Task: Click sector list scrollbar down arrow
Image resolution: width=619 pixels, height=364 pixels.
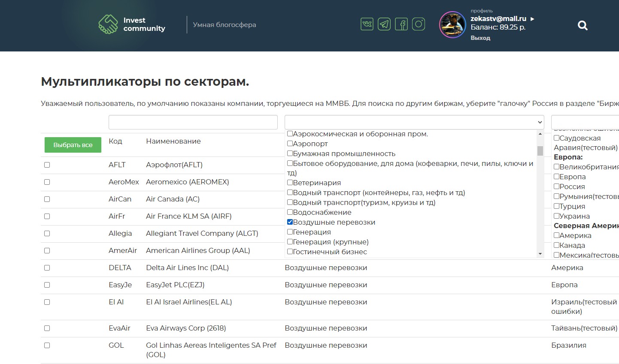Action: 540,254
